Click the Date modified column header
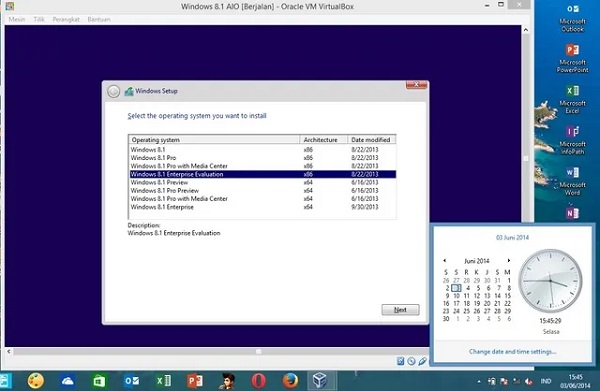The image size is (600, 391). click(372, 140)
